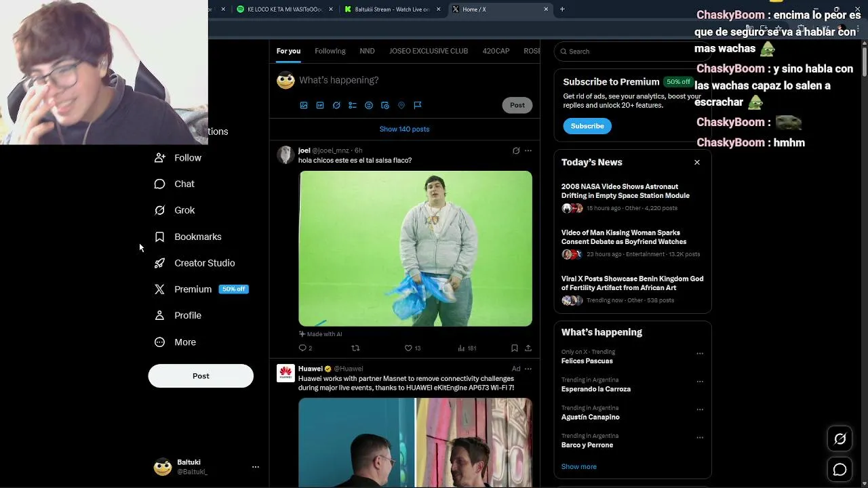Bookmark joel's post
The width and height of the screenshot is (868, 488).
(x=515, y=348)
